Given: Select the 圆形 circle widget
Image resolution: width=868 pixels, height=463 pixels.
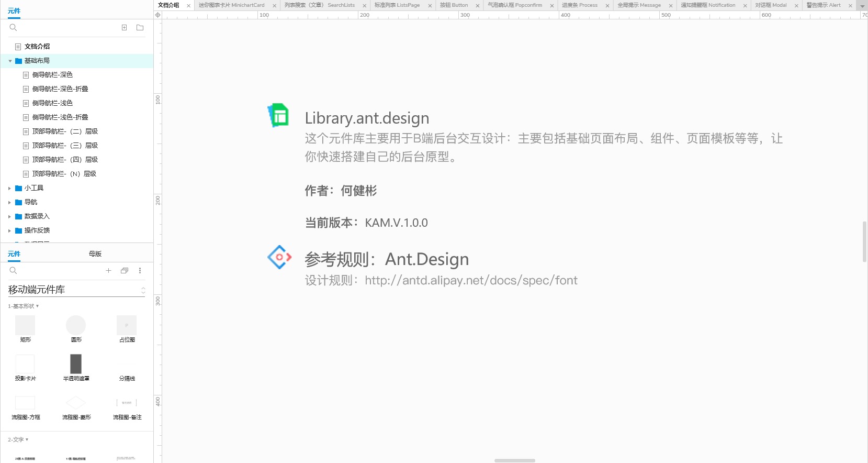Looking at the screenshot, I should 76,329.
